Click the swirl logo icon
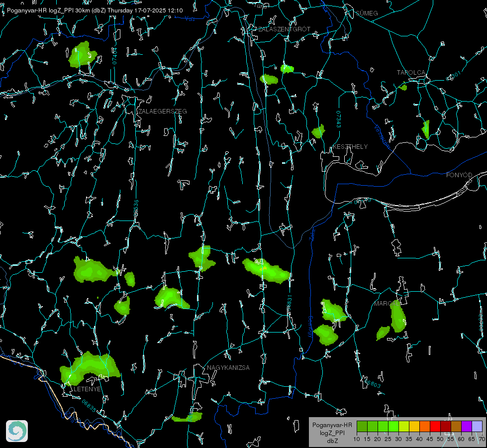This screenshot has width=487, height=448. pyautogui.click(x=17, y=431)
